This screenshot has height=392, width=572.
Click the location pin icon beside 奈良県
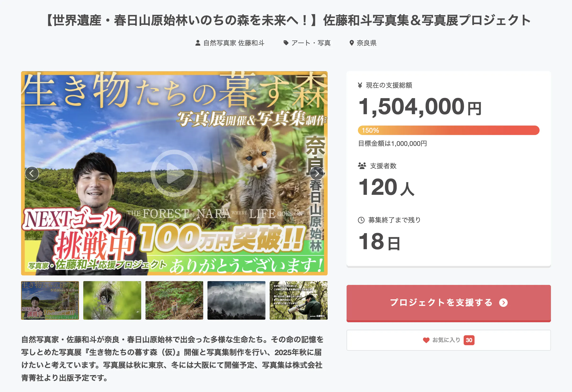352,43
